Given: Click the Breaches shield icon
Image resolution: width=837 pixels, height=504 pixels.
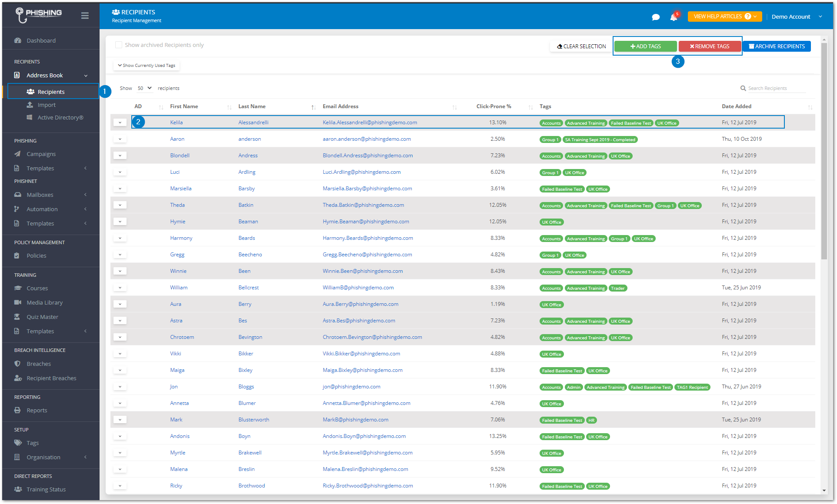Looking at the screenshot, I should pos(17,364).
